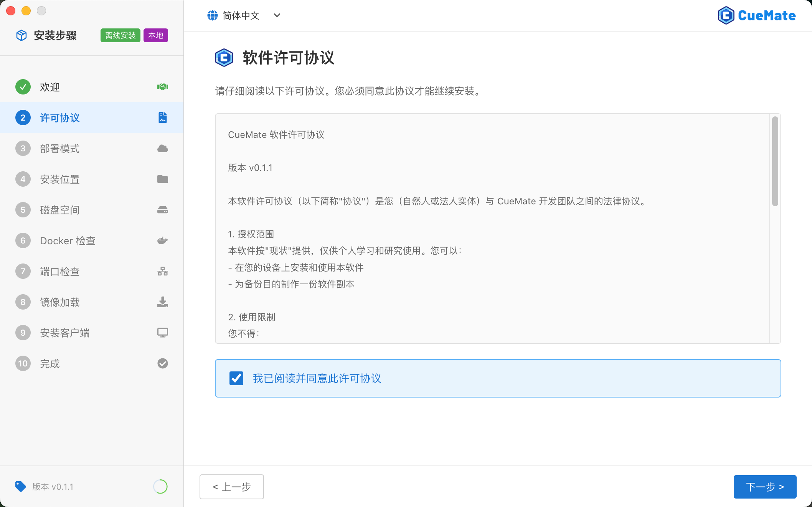
Task: Click the 离线安装 badge in sidebar header
Action: coord(120,35)
